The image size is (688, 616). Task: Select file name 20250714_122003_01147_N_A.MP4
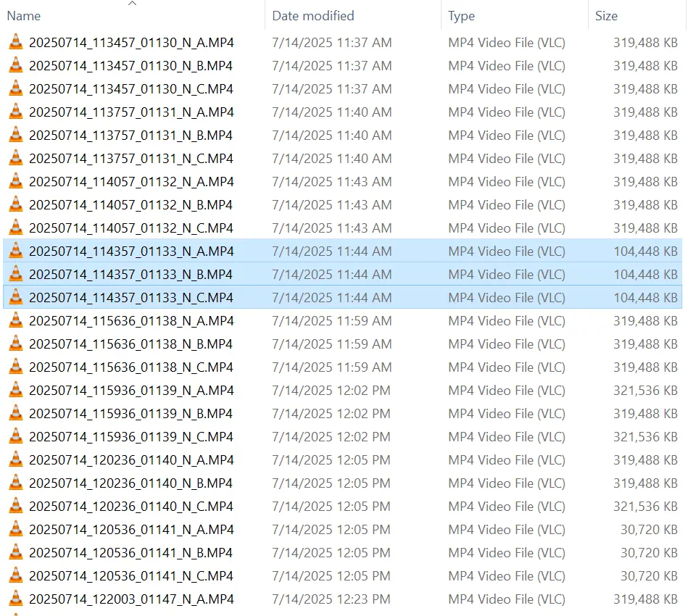(131, 599)
